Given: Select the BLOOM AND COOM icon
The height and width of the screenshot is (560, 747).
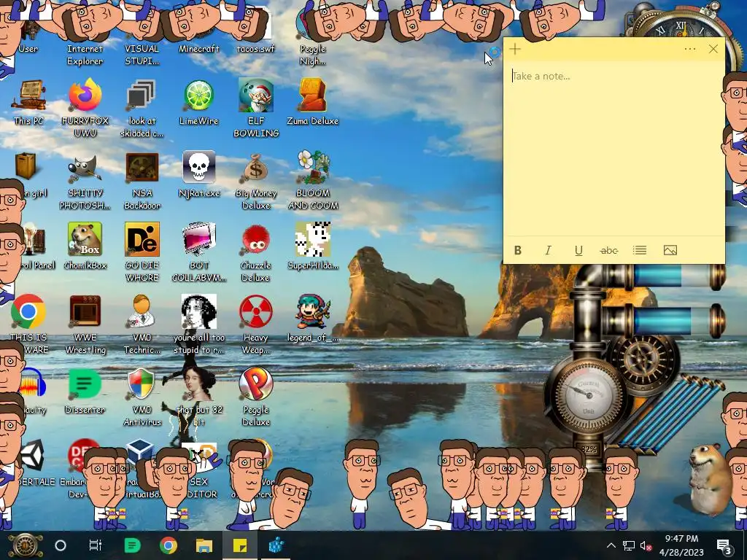Looking at the screenshot, I should 312,167.
